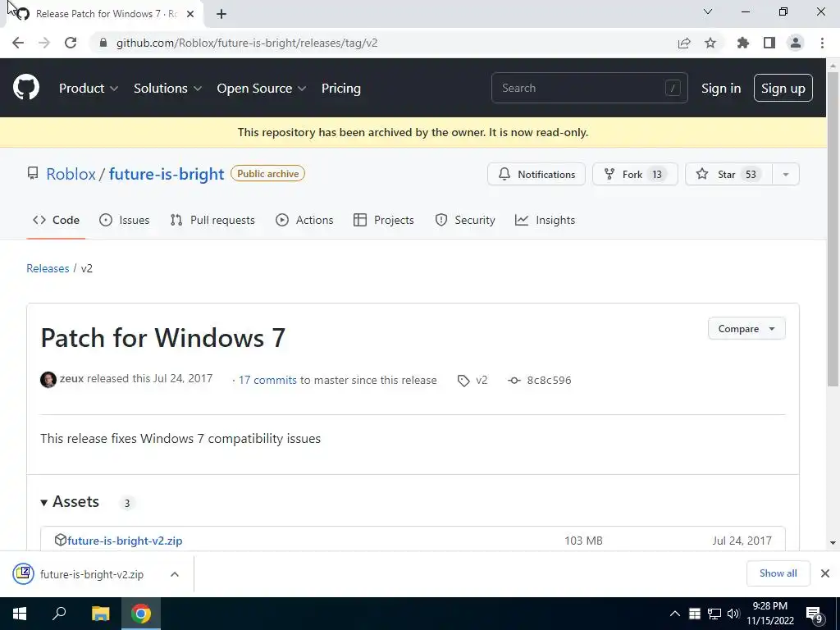
Task: Open the Actions tab
Action: point(304,220)
